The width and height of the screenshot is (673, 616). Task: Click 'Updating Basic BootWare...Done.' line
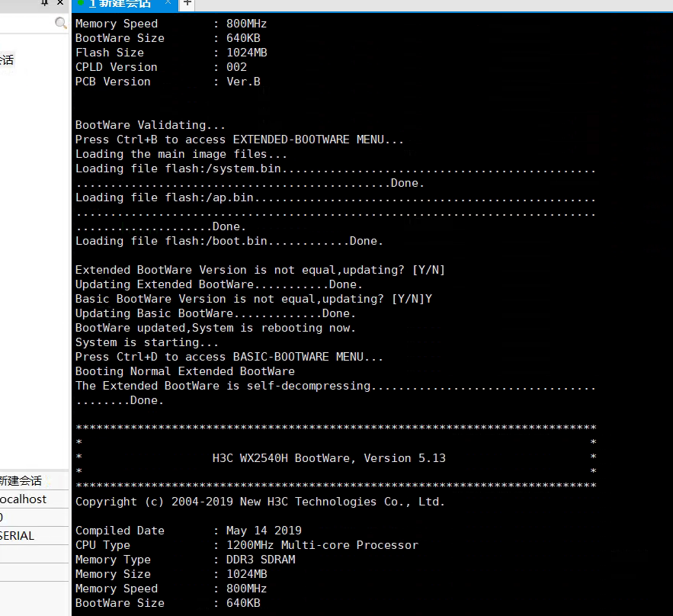216,314
